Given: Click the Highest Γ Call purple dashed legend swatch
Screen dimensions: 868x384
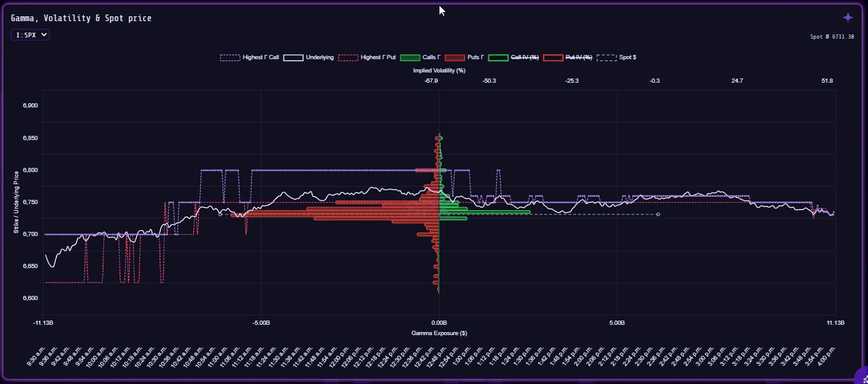Looking at the screenshot, I should [x=230, y=57].
